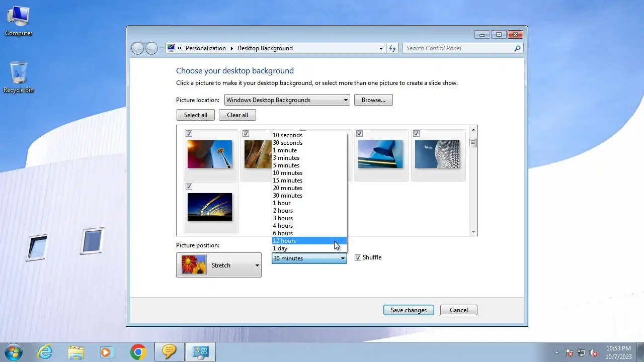Open the muted volume tray icon
Screen dimensions: 644x362
point(593,352)
